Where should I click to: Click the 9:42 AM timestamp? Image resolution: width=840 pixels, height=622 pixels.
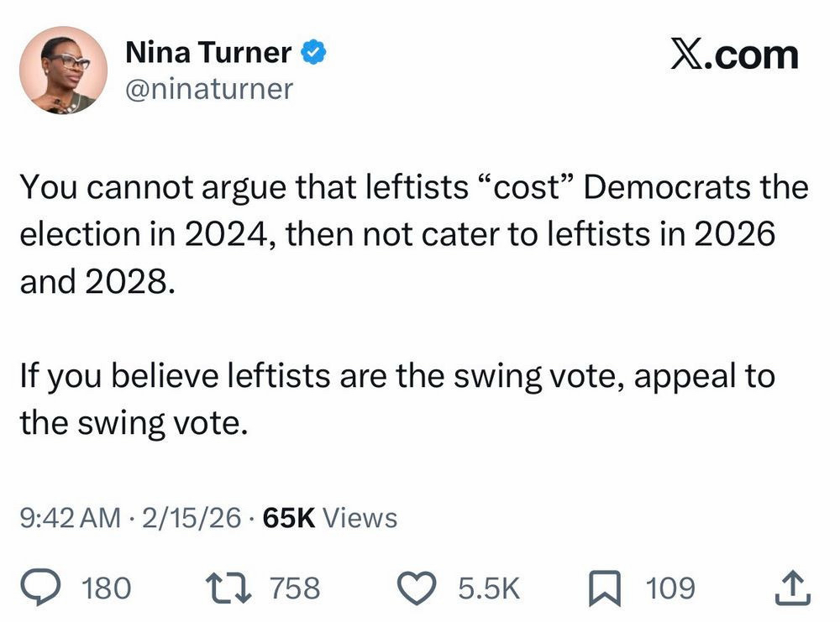pyautogui.click(x=70, y=518)
